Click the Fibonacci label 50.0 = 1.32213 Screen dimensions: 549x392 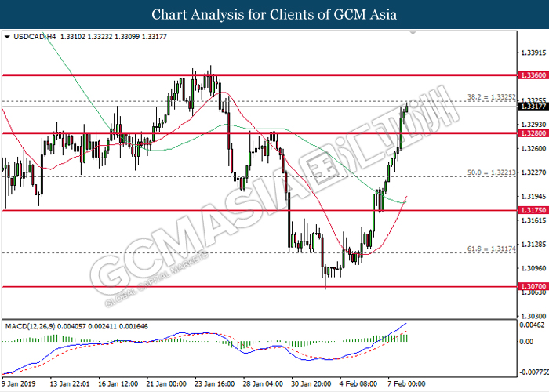[x=492, y=172]
